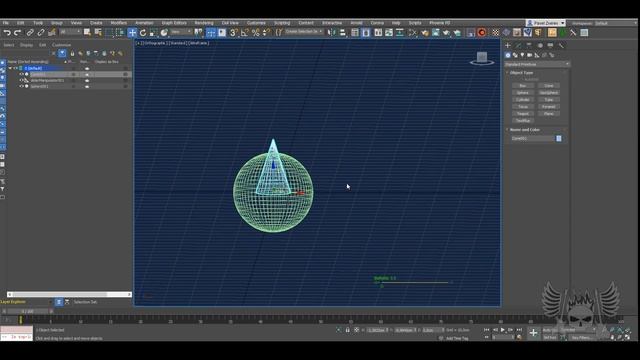This screenshot has width=640, height=360.
Task: Collapse the 0 (default) layer tree
Action: [x=10, y=69]
